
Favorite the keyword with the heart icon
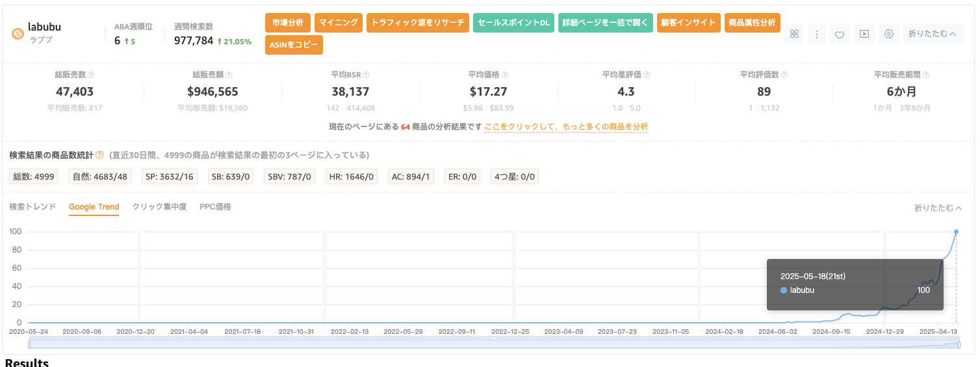(840, 34)
